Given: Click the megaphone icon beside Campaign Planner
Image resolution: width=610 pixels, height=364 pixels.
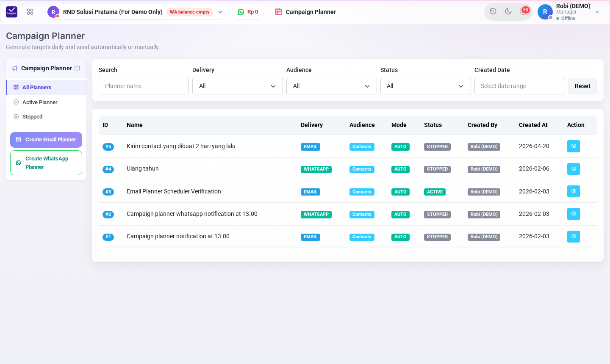Looking at the screenshot, I should [x=14, y=68].
